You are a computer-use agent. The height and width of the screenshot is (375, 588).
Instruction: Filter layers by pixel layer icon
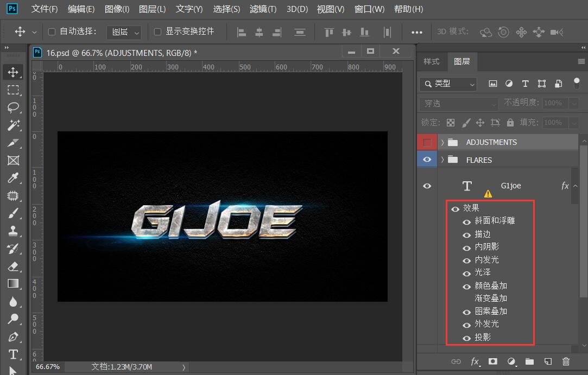point(493,84)
